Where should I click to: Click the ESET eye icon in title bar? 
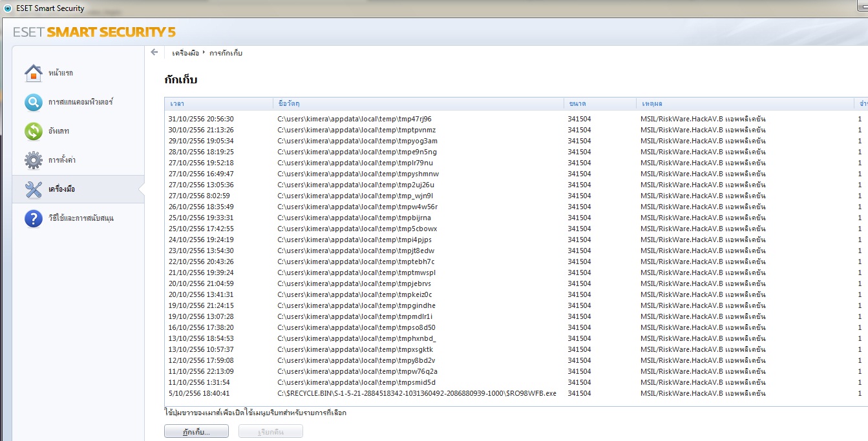point(7,8)
